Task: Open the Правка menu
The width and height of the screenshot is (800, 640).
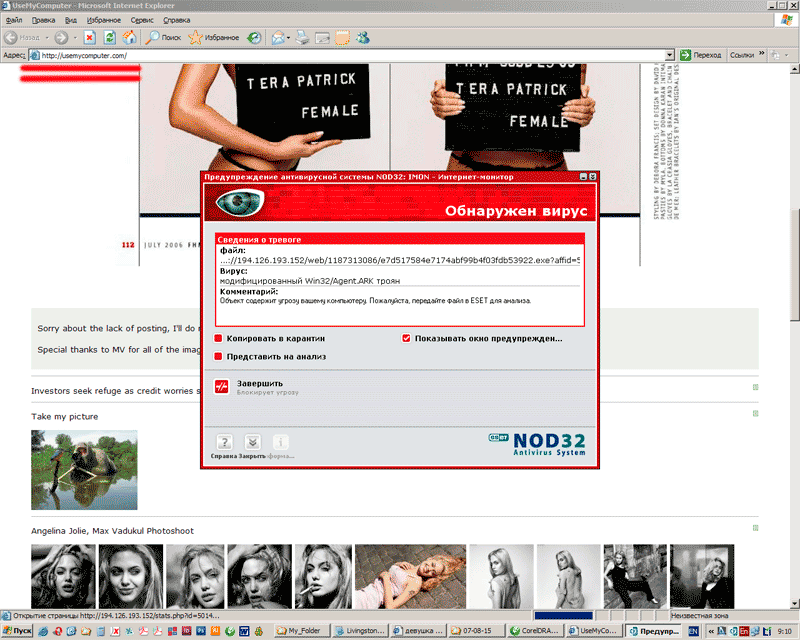Action: 43,20
